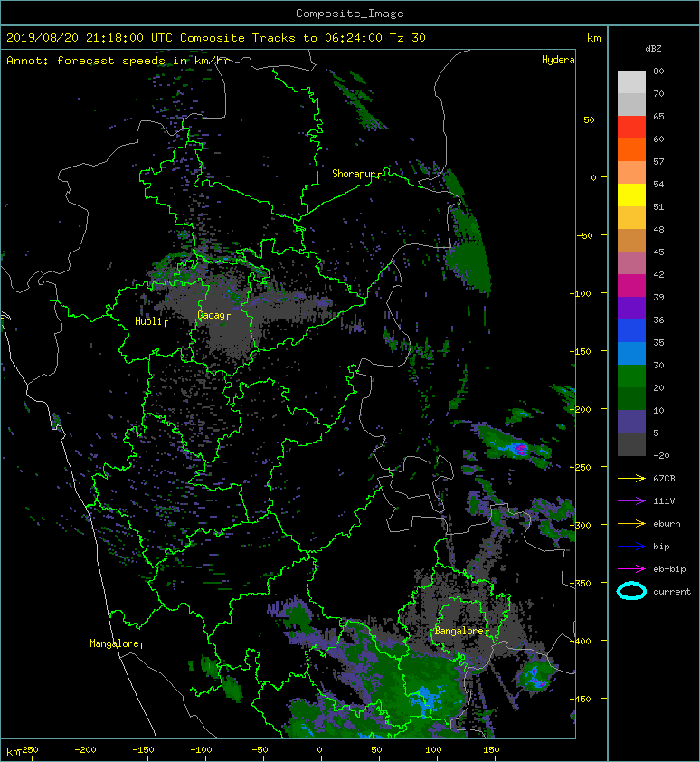The height and width of the screenshot is (762, 700).
Task: Select the brown 45–48 dBZ swatch
Action: pos(631,240)
